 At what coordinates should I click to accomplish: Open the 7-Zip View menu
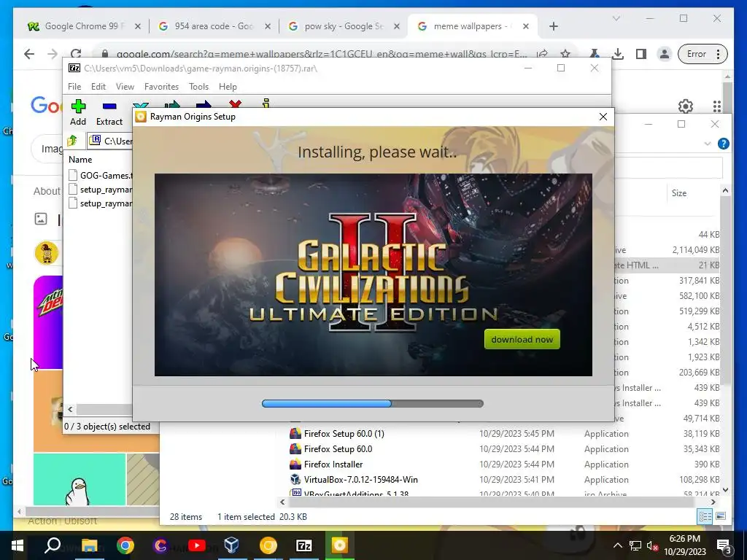(125, 87)
